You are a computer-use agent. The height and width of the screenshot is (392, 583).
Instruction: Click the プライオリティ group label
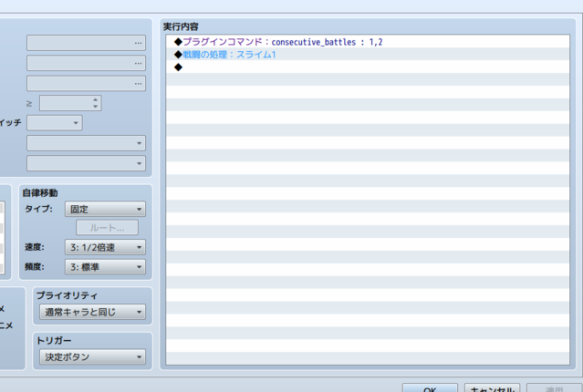click(67, 295)
